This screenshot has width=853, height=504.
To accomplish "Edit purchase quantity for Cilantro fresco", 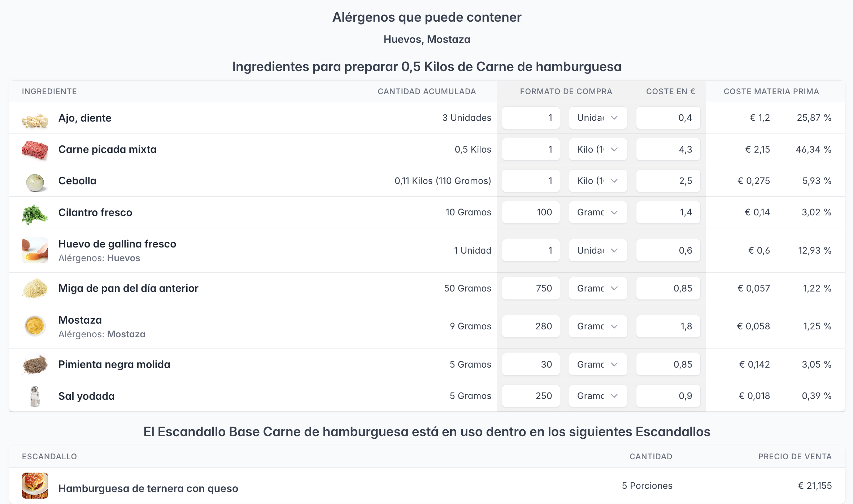I will coord(531,212).
